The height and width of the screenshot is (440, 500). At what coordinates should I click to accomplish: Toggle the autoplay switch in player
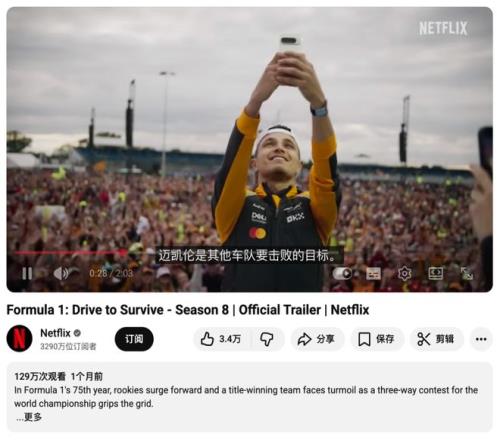point(342,274)
